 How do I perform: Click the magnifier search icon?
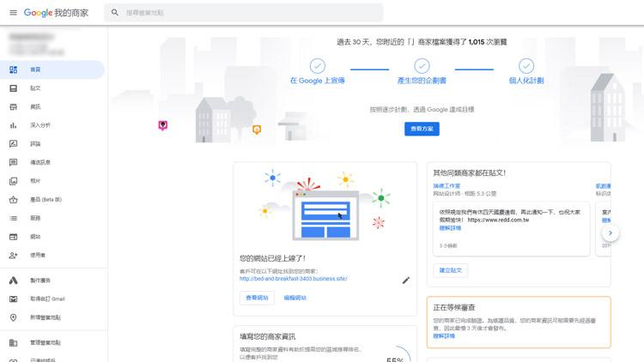click(x=115, y=13)
